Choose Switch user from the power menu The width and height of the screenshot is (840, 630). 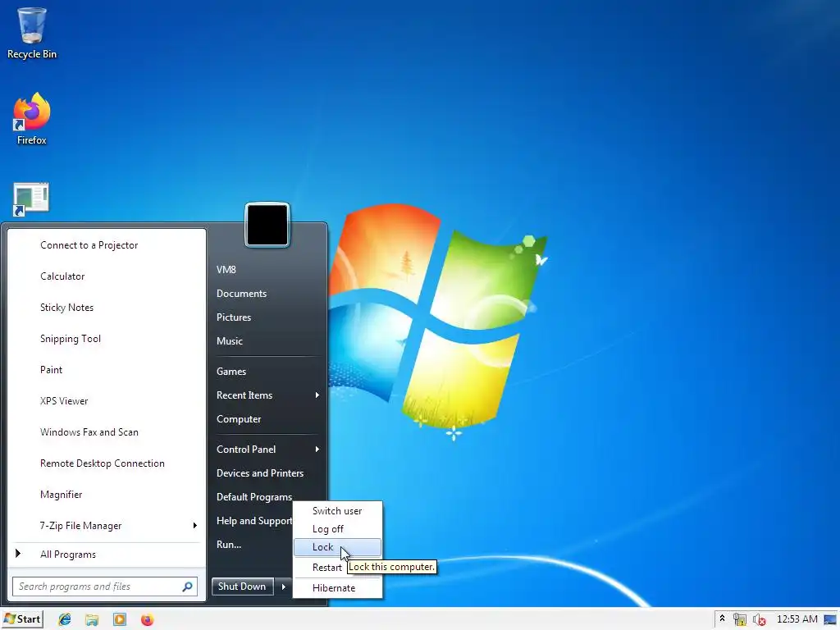click(x=337, y=511)
